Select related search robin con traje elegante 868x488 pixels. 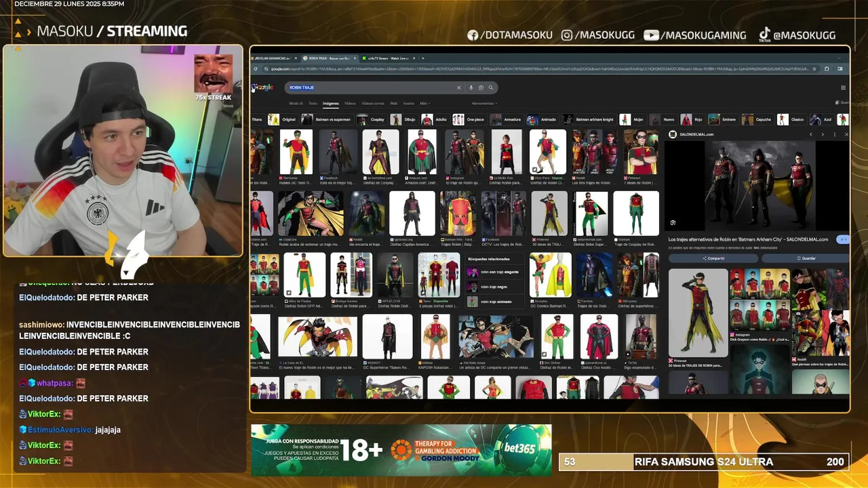click(493, 272)
